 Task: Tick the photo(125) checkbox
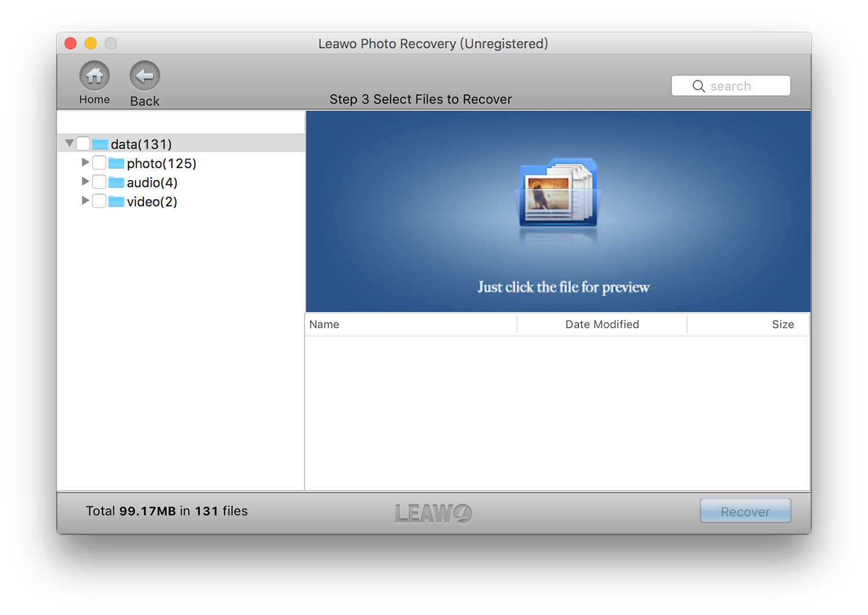pos(99,163)
